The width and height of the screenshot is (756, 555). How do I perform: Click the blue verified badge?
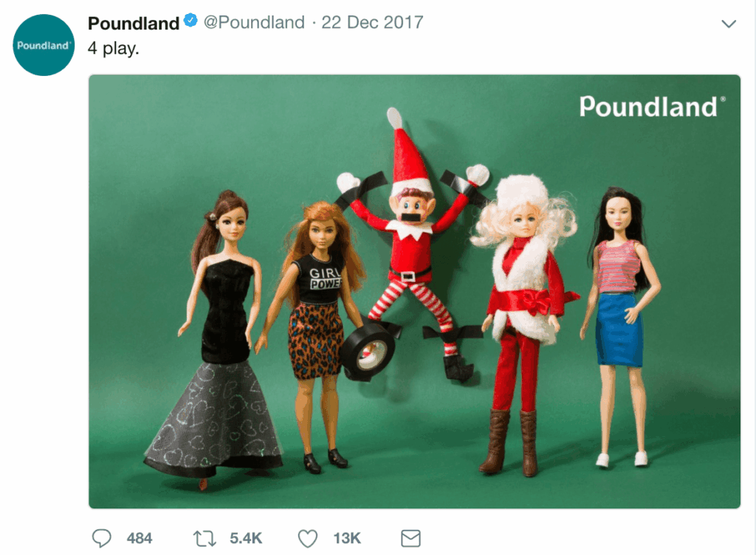coord(190,22)
